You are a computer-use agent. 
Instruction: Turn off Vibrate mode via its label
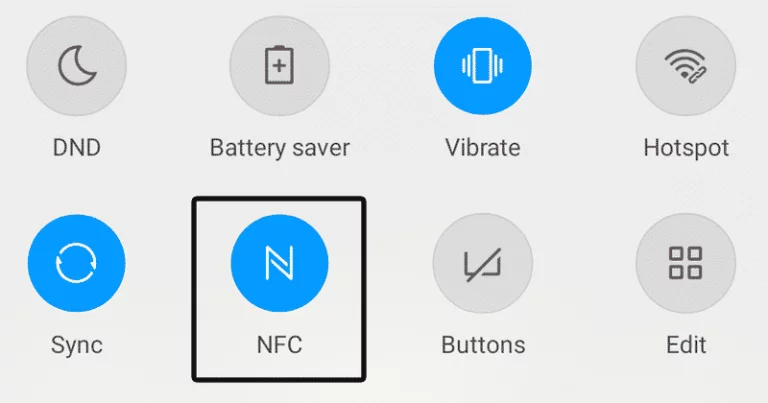[x=482, y=148]
